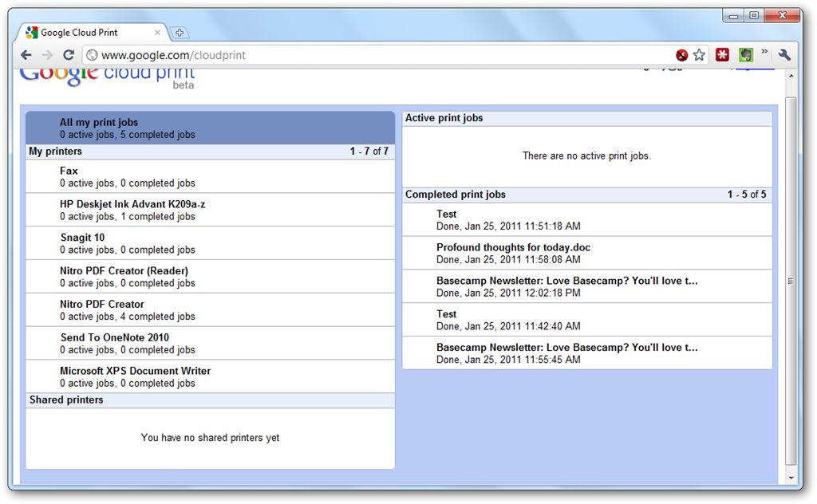
Task: Select All my print jobs
Action: (x=211, y=128)
